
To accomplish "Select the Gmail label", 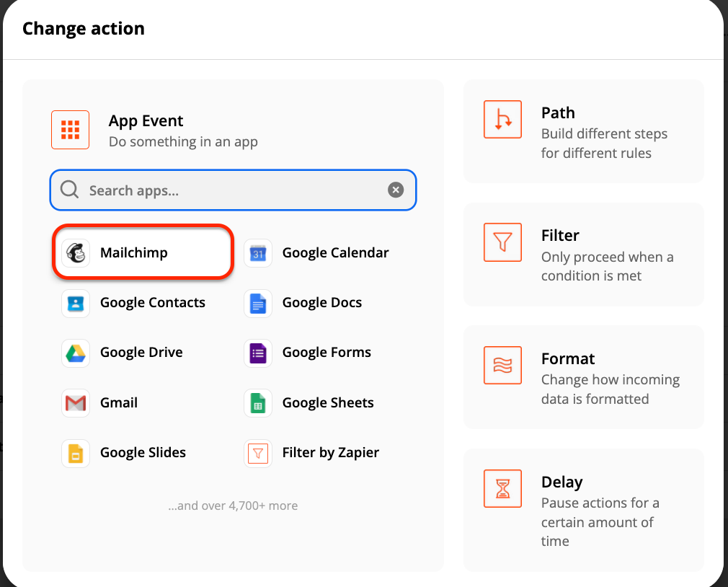I will 119,402.
